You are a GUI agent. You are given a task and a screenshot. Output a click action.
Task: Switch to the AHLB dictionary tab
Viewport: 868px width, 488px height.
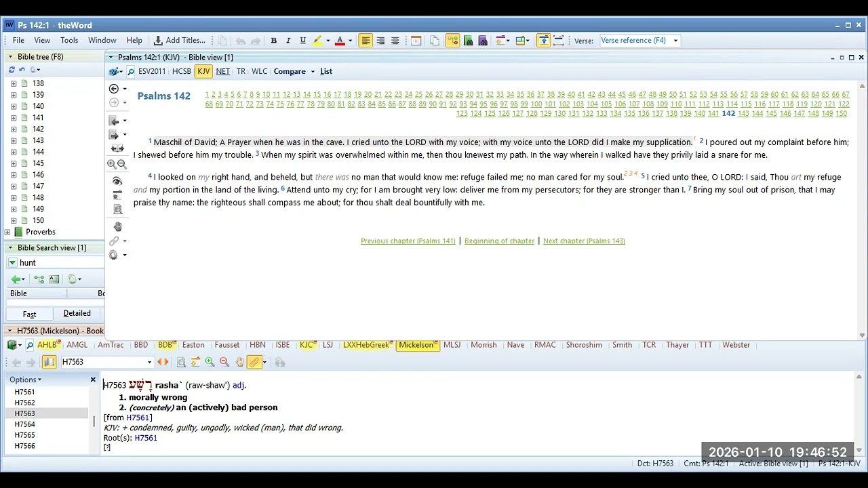tap(47, 345)
